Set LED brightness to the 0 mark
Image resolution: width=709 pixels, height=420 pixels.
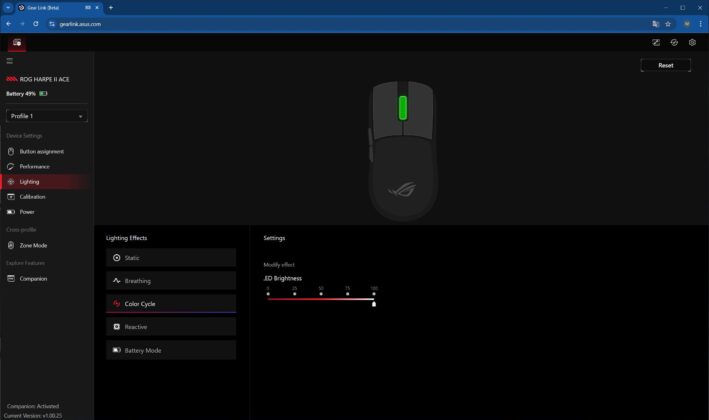point(268,294)
